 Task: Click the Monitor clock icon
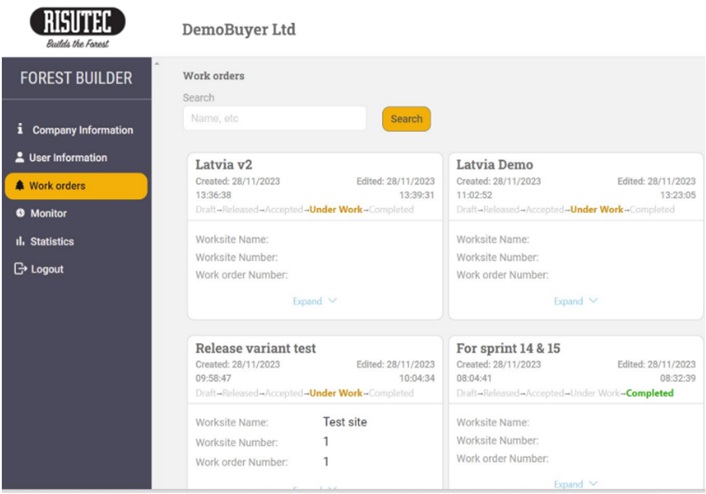[x=20, y=214]
